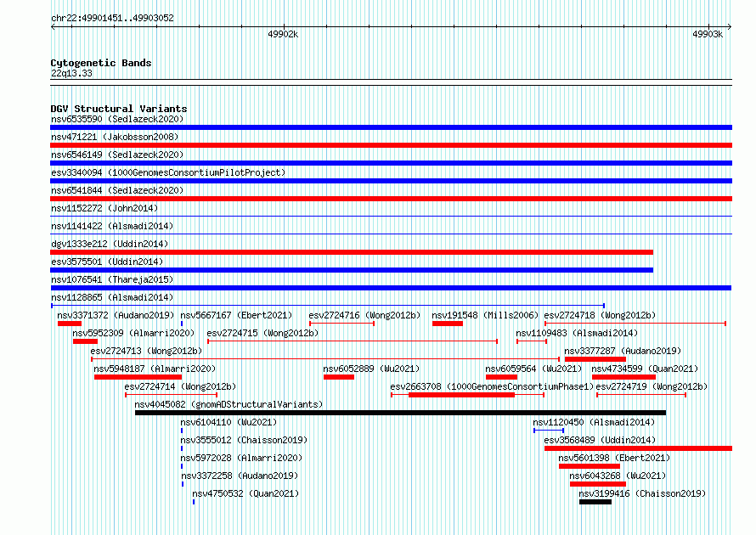The width and height of the screenshot is (756, 535).
Task: Click the blue bar under nsv6535590
Action: point(391,127)
